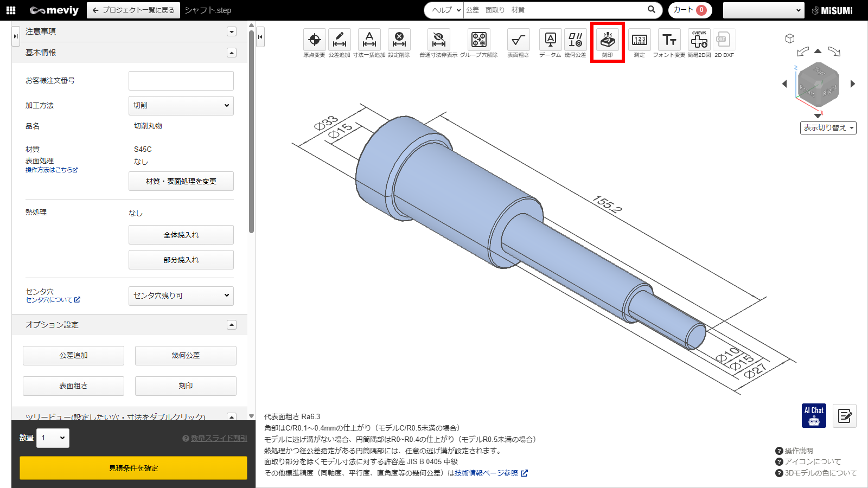Activate the measure (測定) tool
The image size is (868, 488).
click(x=640, y=40)
